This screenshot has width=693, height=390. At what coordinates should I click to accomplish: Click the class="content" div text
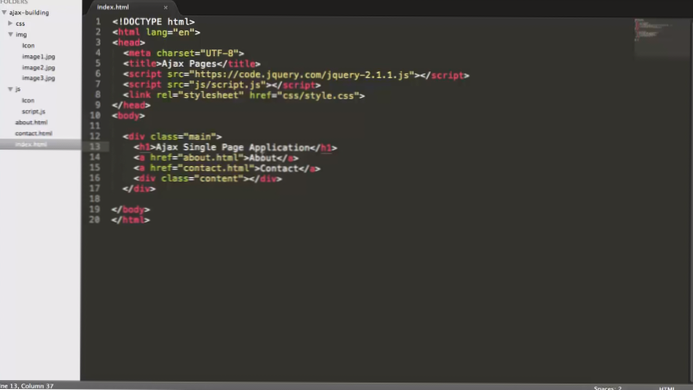202,179
